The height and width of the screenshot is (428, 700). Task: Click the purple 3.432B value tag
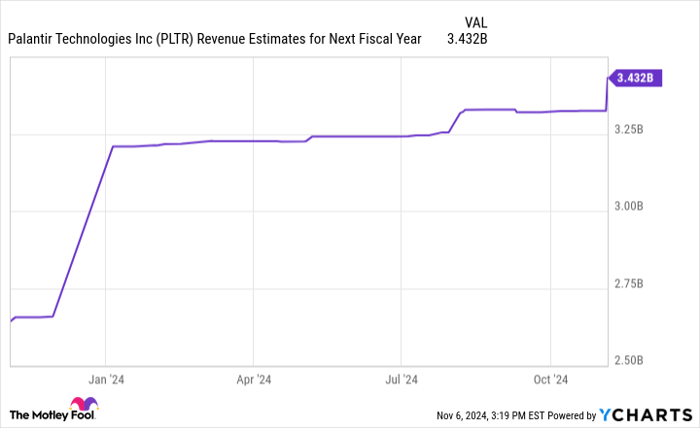pos(635,78)
